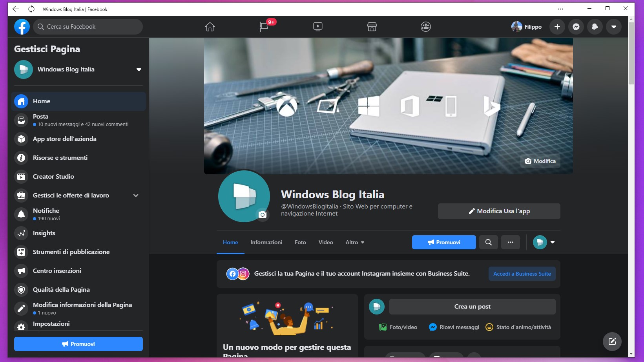This screenshot has height=362, width=644.
Task: Click the page search magnifier icon
Action: (489, 242)
